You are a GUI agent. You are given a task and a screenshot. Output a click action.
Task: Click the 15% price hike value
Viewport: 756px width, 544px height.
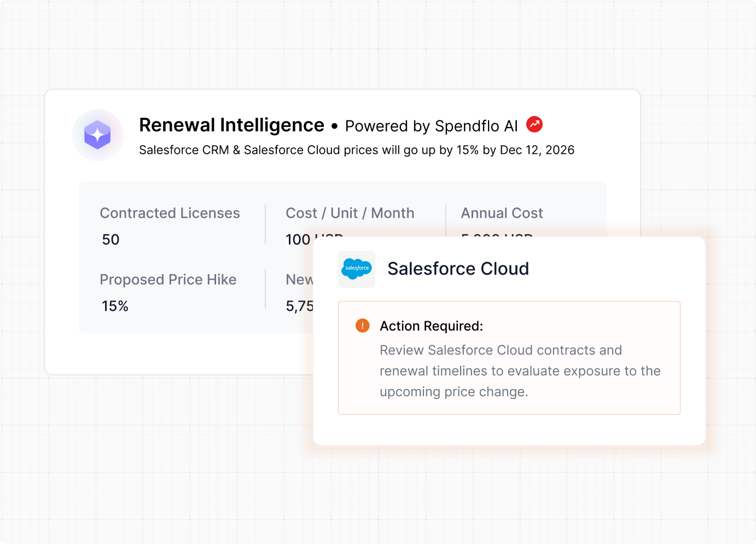(115, 306)
